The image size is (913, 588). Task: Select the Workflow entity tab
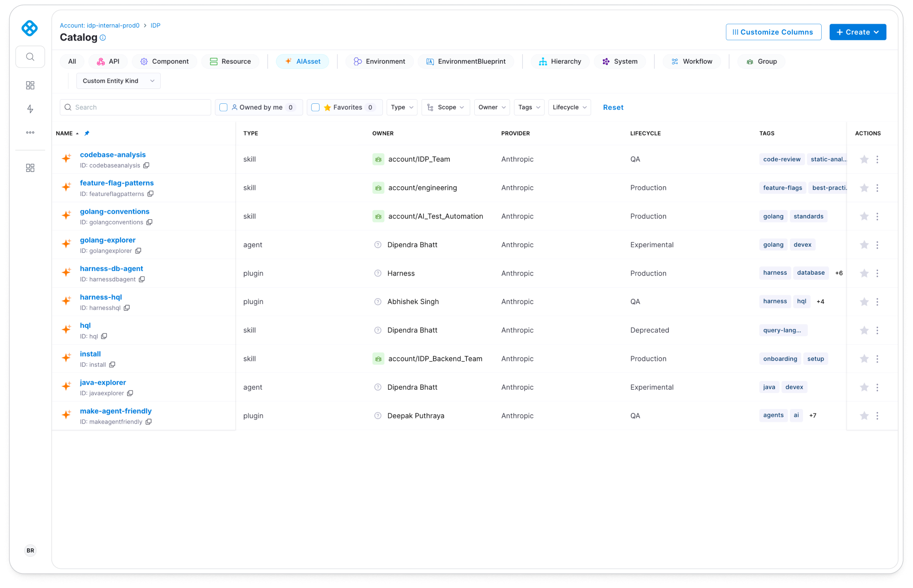pyautogui.click(x=692, y=61)
